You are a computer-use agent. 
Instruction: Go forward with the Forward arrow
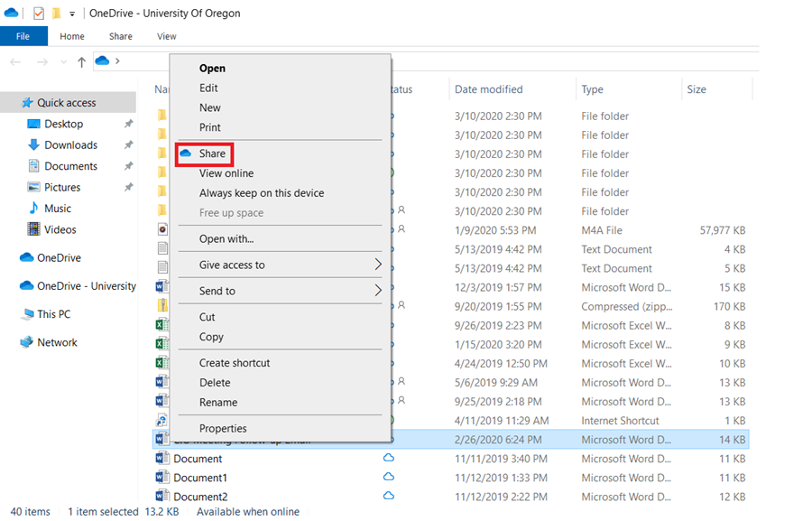[42, 62]
